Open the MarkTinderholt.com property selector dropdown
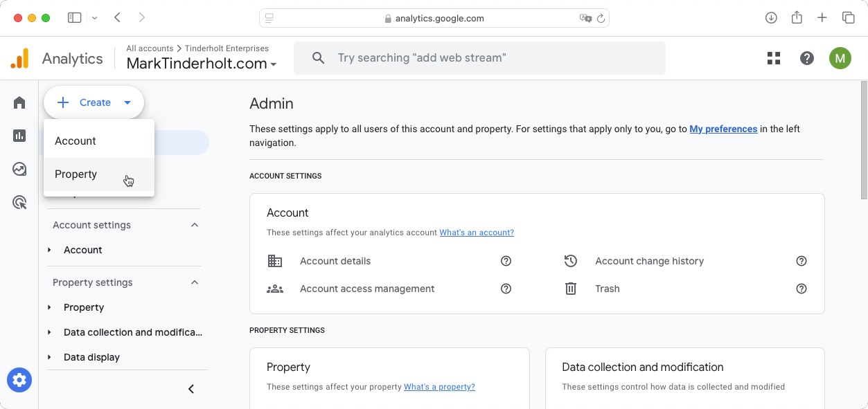The height and width of the screenshot is (409, 868). pos(202,64)
